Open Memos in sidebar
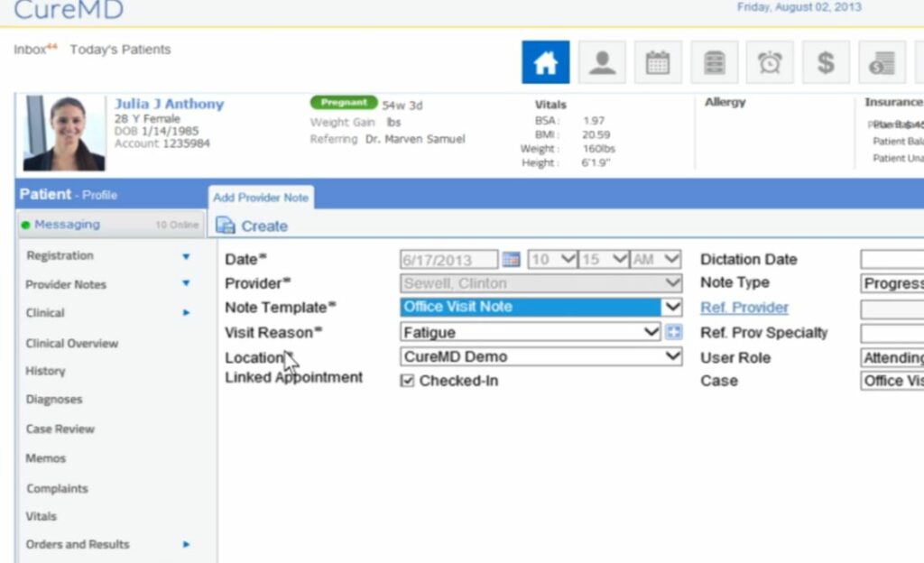924x563 pixels. [x=45, y=458]
